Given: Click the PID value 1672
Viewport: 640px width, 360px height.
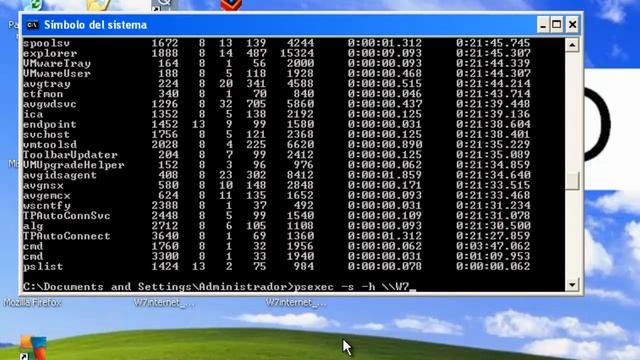Looking at the screenshot, I should pos(165,43).
